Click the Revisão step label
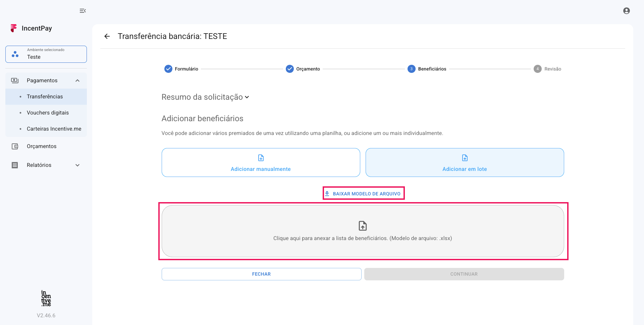Screen dimensions: 644x325 pyautogui.click(x=553, y=69)
